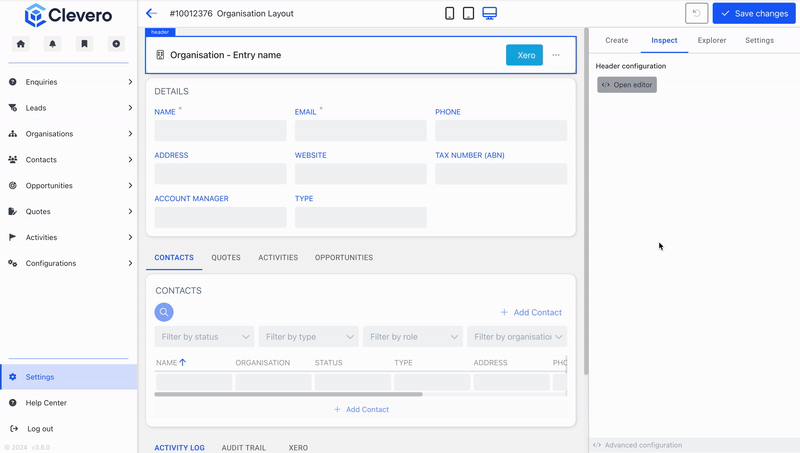Switch to the Create tab
This screenshot has height=453, width=800.
616,40
